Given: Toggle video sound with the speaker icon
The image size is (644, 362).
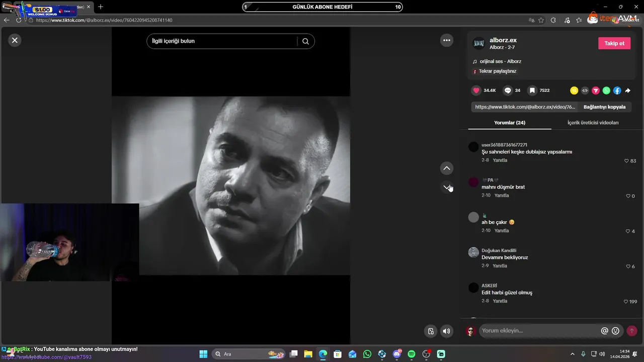Looking at the screenshot, I should pyautogui.click(x=446, y=331).
